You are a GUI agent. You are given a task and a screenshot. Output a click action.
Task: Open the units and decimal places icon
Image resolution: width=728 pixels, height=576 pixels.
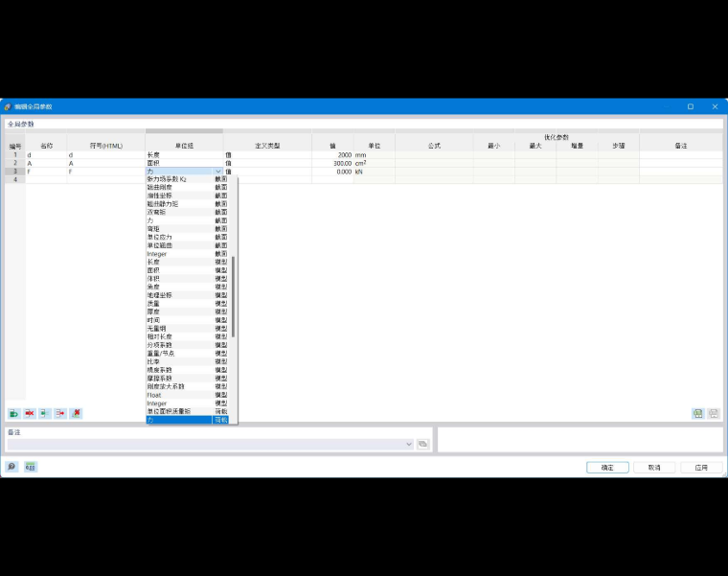coord(31,467)
